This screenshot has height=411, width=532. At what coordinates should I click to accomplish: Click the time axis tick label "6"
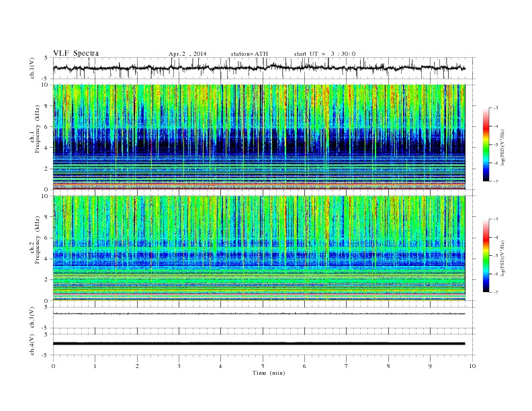304,366
